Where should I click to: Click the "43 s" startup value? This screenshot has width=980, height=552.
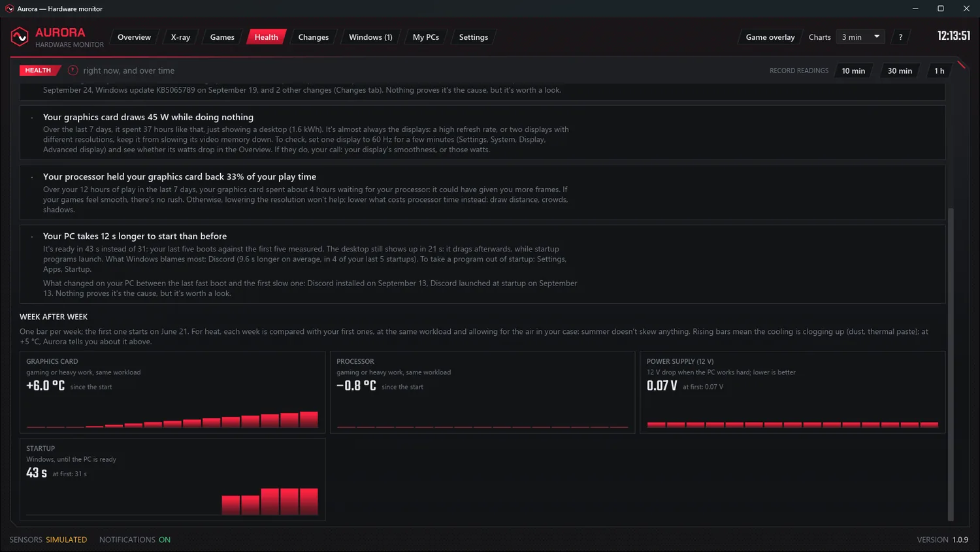pos(37,473)
